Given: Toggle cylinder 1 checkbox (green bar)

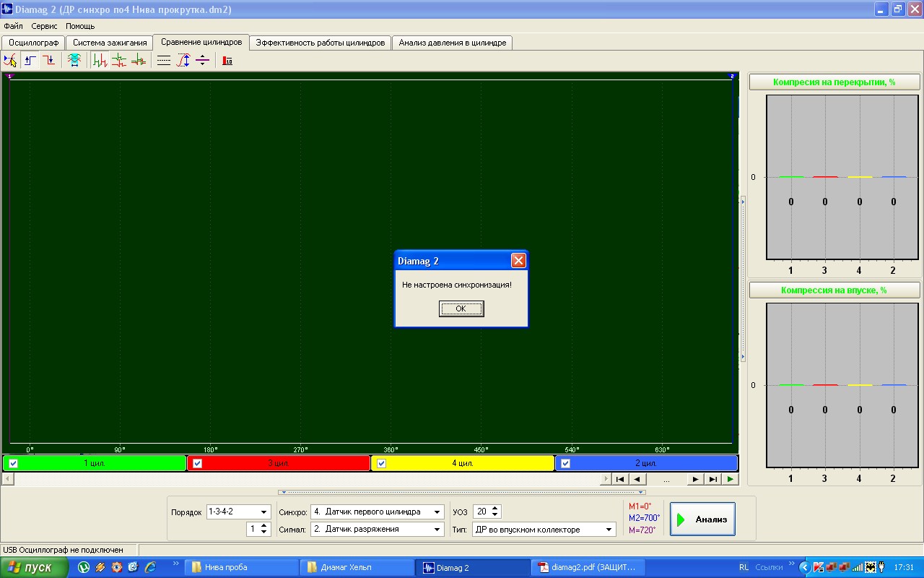Looking at the screenshot, I should click(13, 463).
